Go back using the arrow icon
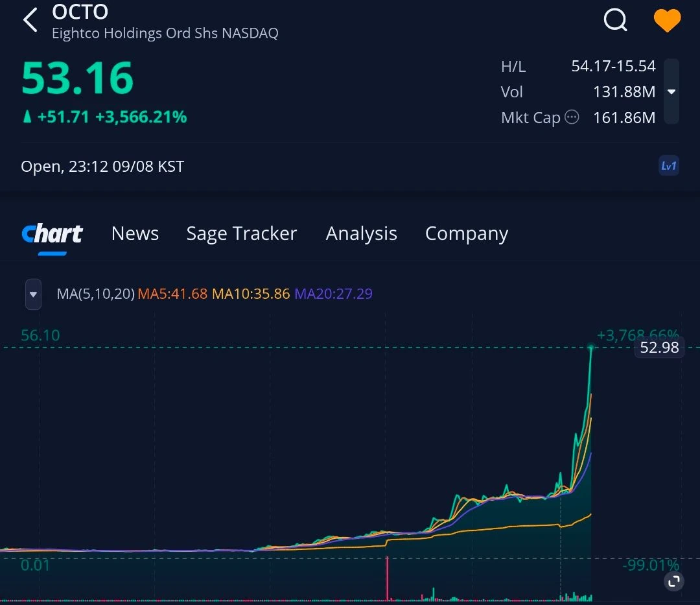 (30, 20)
